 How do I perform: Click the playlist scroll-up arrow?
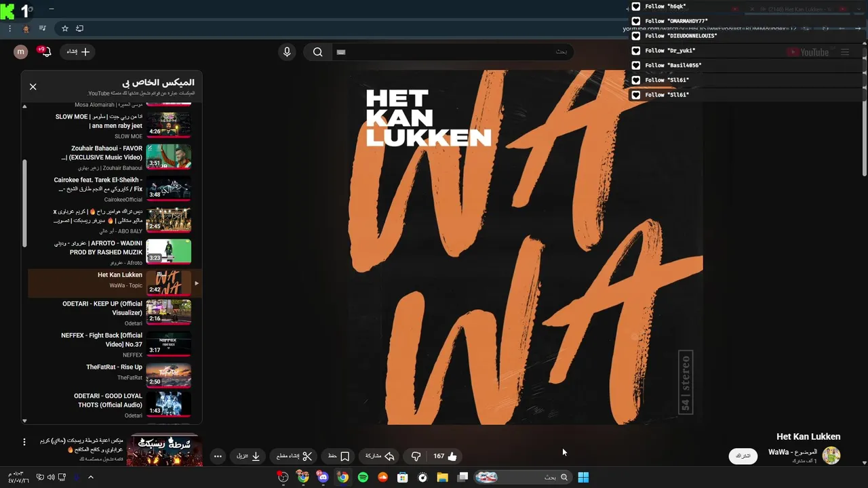point(24,106)
